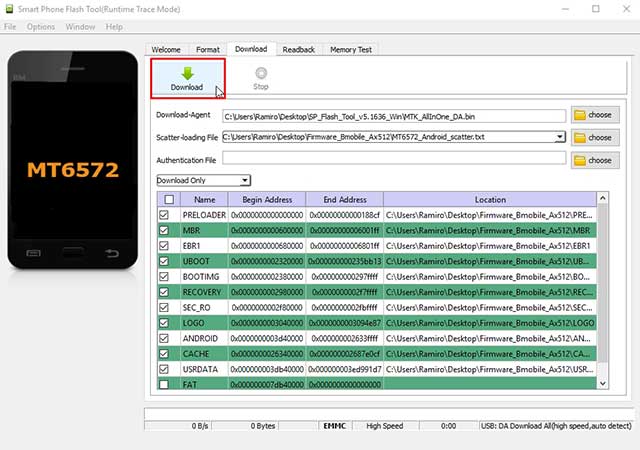The width and height of the screenshot is (640, 450).
Task: Choose a Download-Agent file via folder button
Action: pyautogui.click(x=595, y=115)
